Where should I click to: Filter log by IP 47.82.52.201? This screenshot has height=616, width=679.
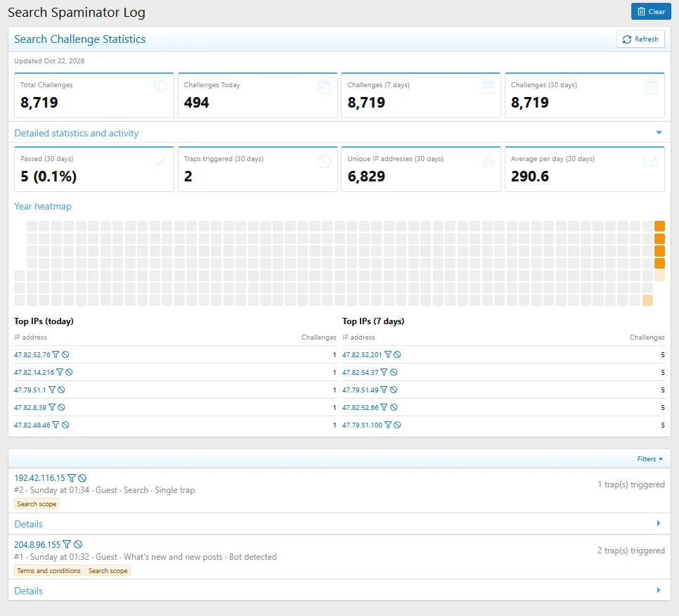click(x=388, y=355)
